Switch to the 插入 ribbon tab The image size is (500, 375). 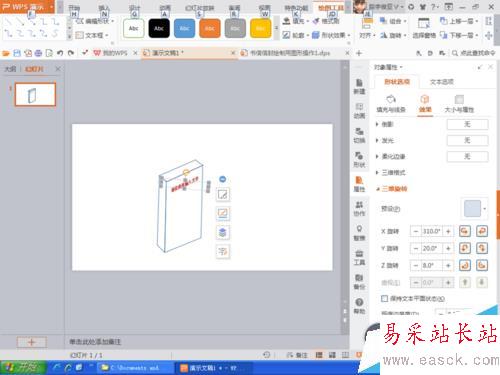[104, 7]
